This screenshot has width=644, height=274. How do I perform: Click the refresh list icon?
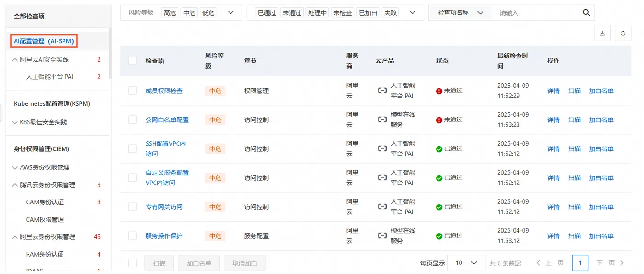623,34
